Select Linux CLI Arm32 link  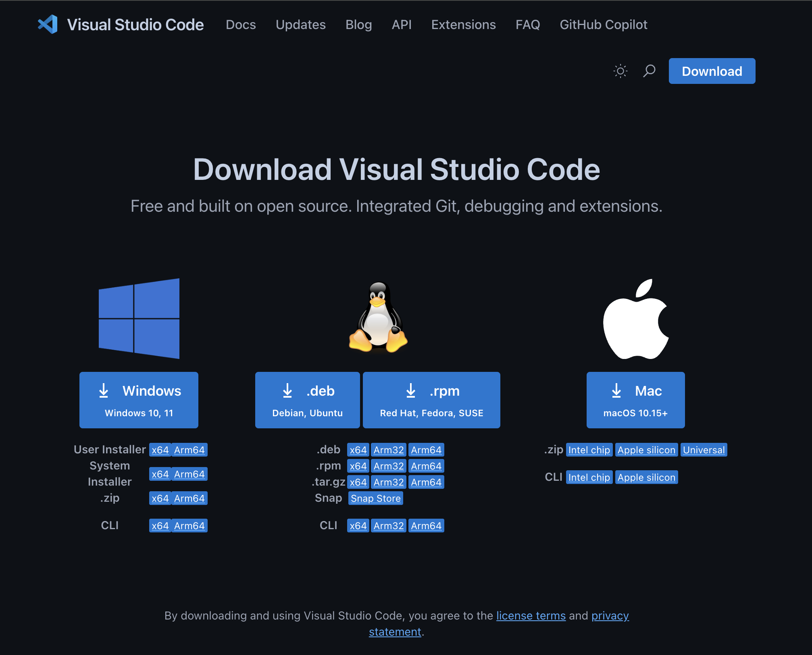point(389,526)
